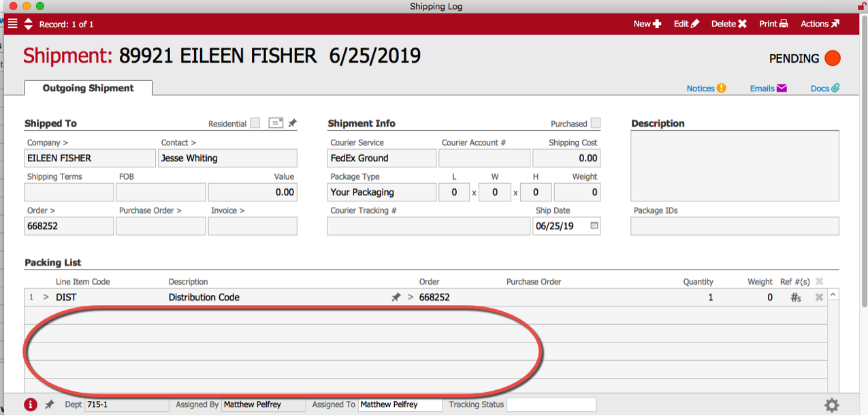This screenshot has width=868, height=416.
Task: Open the Invoice > label link
Action: pos(227,211)
